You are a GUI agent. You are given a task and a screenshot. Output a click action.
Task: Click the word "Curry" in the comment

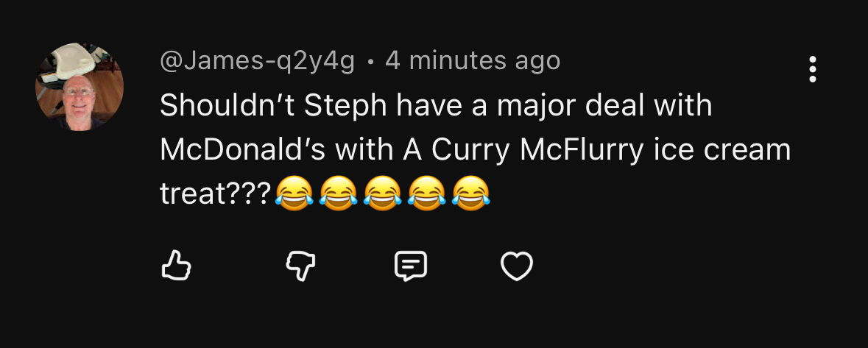470,150
